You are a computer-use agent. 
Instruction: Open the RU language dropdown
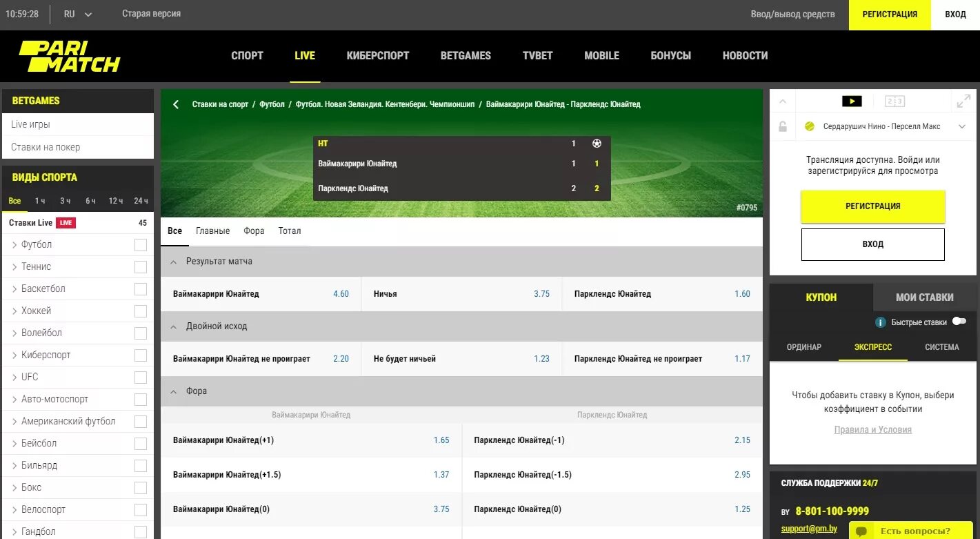pyautogui.click(x=77, y=14)
